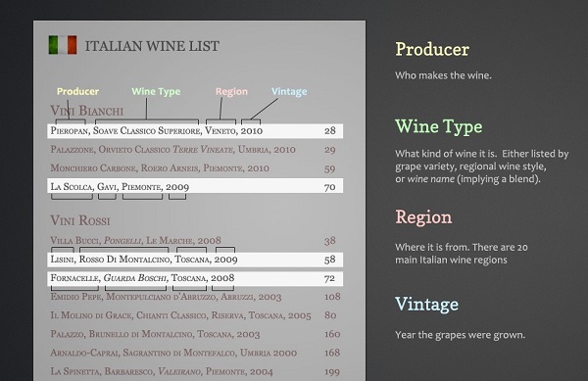The image size is (588, 381).
Task: Click the large 'Producer' heading in the right sidebar
Action: [x=432, y=49]
